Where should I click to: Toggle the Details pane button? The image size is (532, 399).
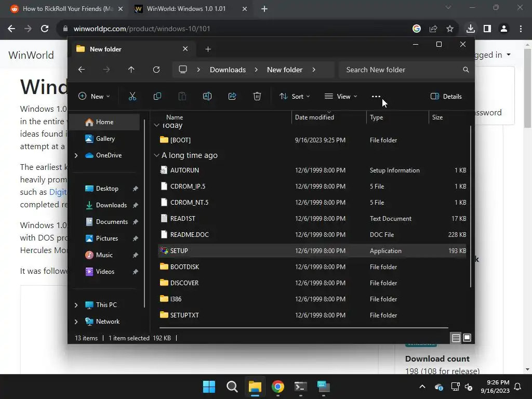[x=446, y=96]
